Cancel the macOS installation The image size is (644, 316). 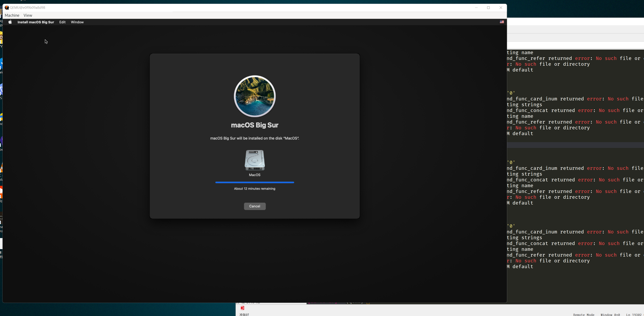pos(254,206)
